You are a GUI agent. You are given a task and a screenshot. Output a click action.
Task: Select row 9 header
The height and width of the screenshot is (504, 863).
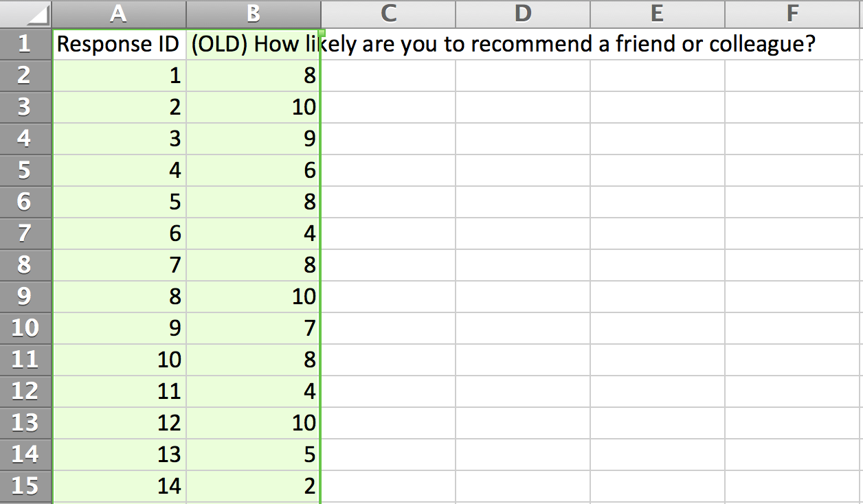coord(25,297)
